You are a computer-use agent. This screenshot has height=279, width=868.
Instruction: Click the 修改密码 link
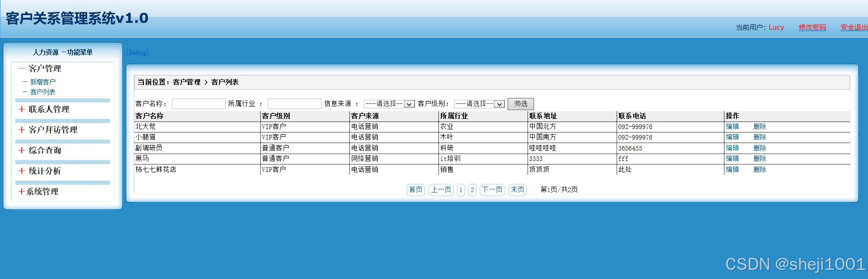[812, 27]
